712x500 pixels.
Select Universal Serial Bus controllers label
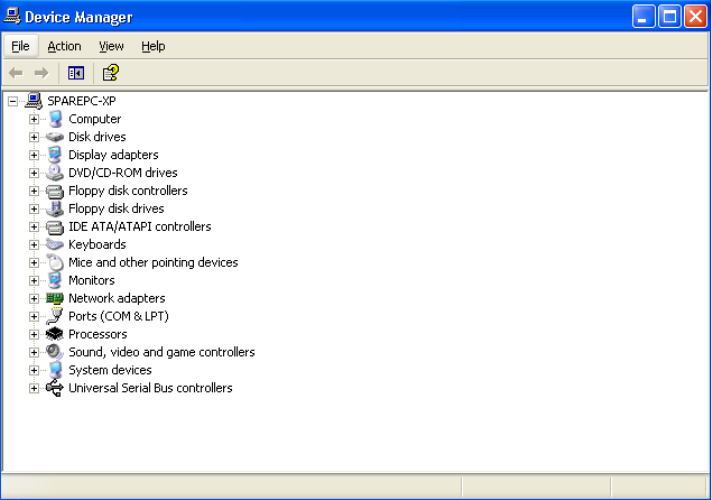pos(150,388)
